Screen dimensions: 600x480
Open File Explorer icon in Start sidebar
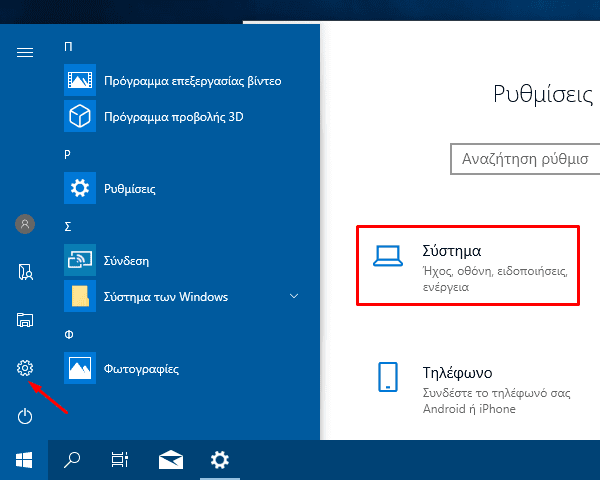point(25,320)
